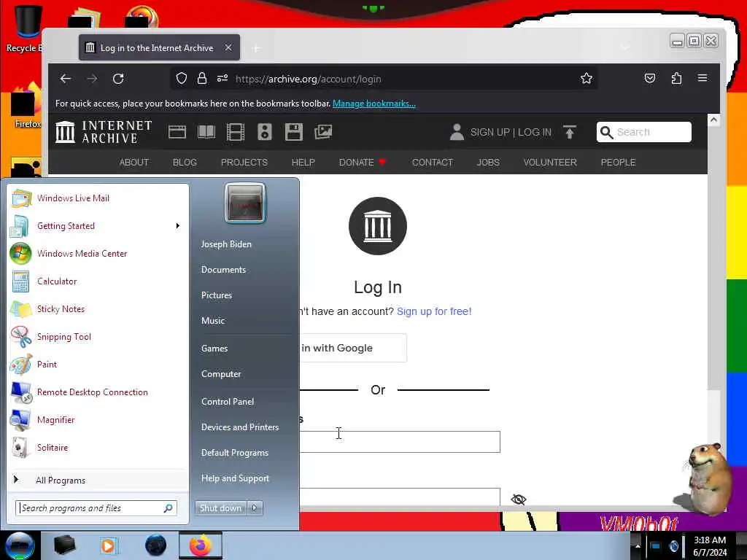Screen dimensions: 747x560
Task: Click the Archive upload arrow icon
Action: click(x=569, y=132)
